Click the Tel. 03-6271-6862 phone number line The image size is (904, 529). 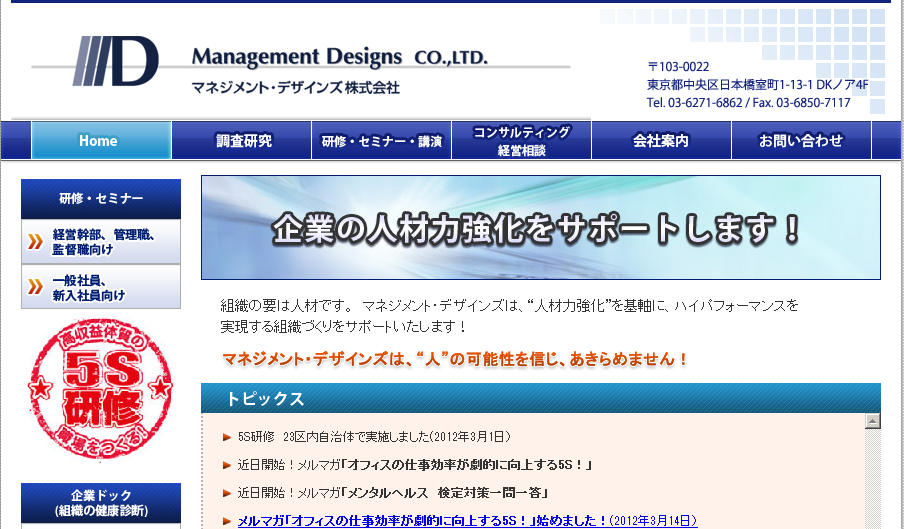tap(748, 103)
